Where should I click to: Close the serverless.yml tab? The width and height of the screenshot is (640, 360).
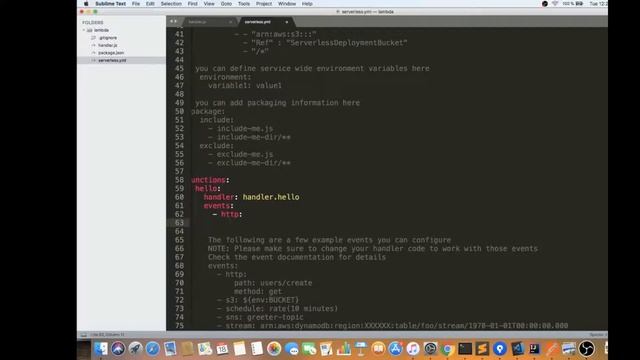(287, 22)
